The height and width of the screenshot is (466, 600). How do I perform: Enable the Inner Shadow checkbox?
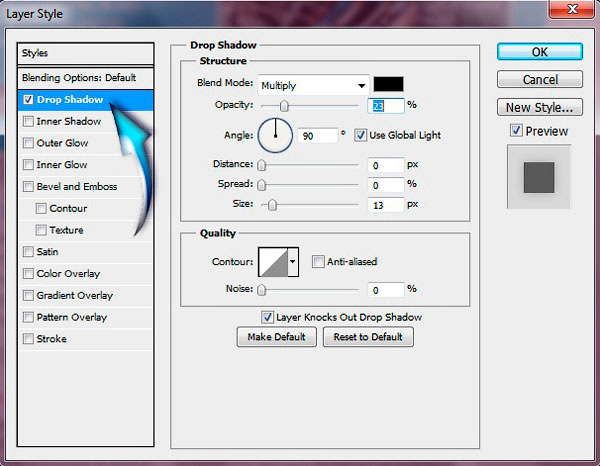[x=28, y=122]
